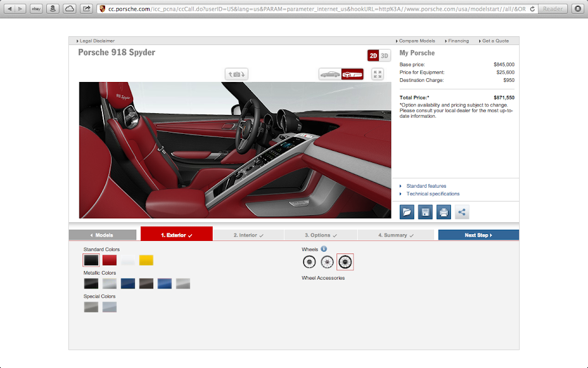Open a saved configuration with the folder icon
Screen dimensions: 588x368
(407, 212)
